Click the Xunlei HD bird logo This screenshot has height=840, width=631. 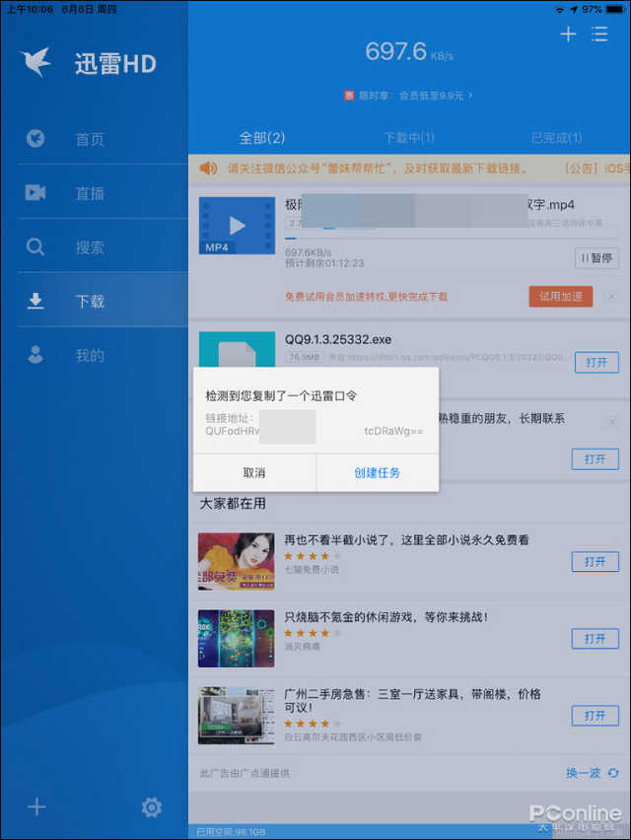pyautogui.click(x=35, y=62)
